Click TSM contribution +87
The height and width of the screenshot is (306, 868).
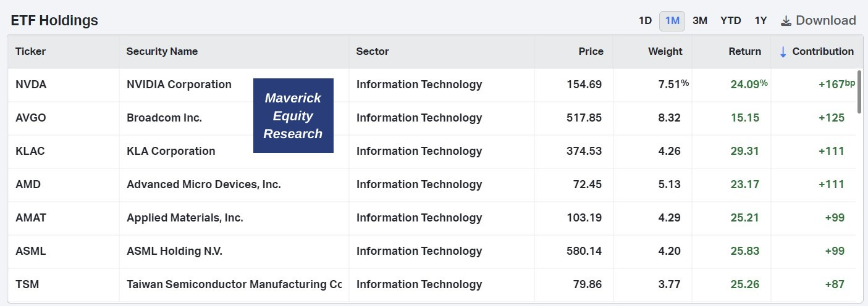pos(835,284)
